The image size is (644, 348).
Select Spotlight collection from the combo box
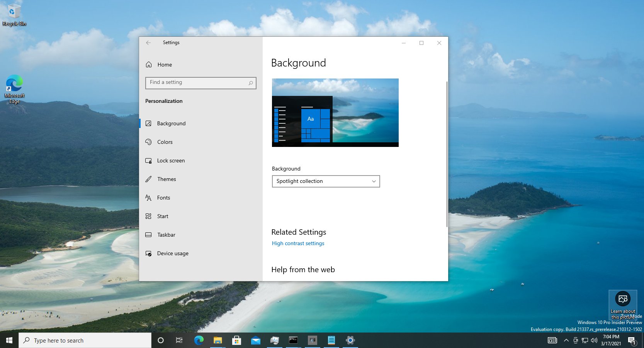click(x=326, y=181)
